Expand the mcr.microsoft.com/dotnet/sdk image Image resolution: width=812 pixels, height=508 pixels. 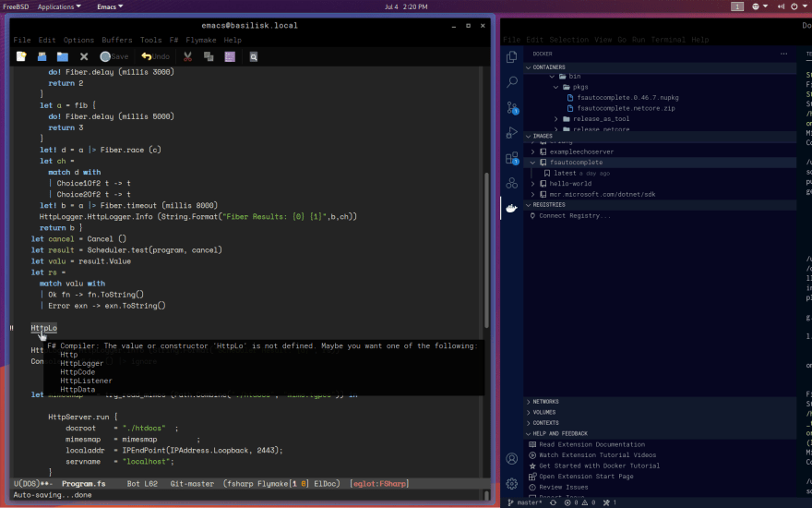pyautogui.click(x=532, y=194)
